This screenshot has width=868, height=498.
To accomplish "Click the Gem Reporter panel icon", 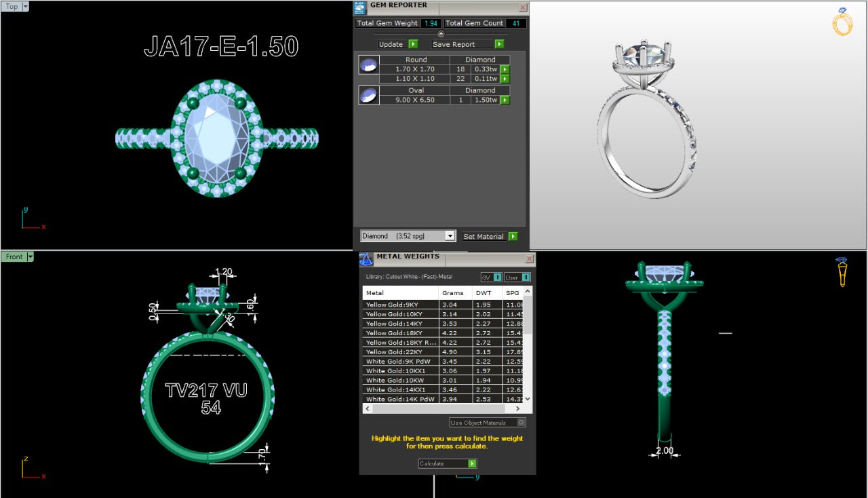I will pyautogui.click(x=361, y=7).
